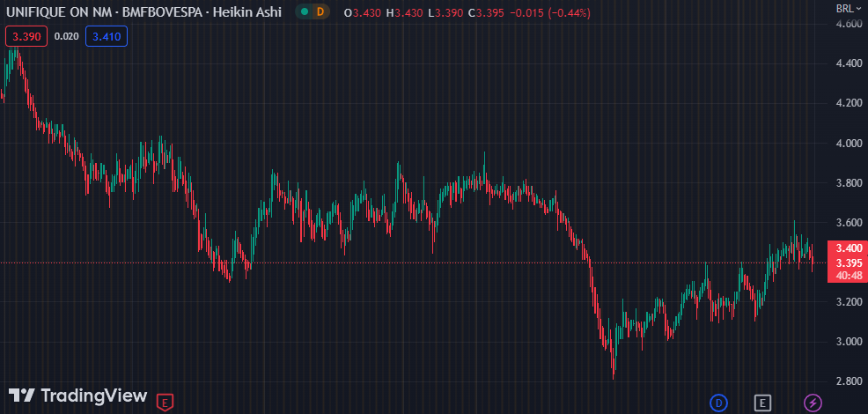Image resolution: width=868 pixels, height=414 pixels.
Task: Click the 3.800 price axis label
Action: [x=850, y=183]
